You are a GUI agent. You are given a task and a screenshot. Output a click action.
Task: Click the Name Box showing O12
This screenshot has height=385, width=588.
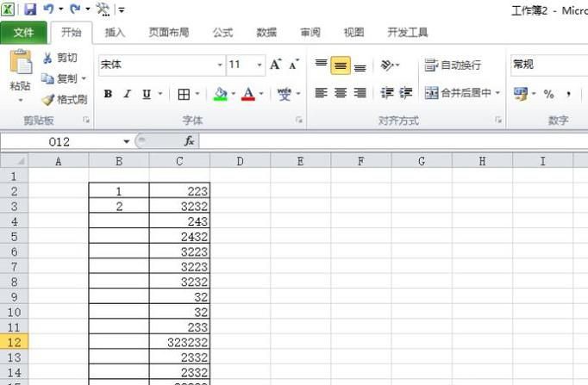click(x=60, y=142)
